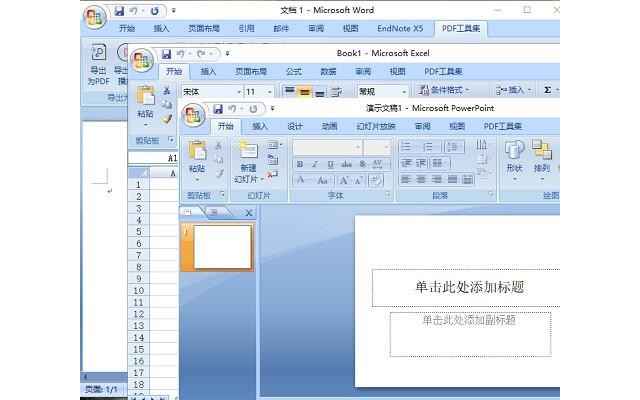Open the Excel 宋体 font name dropdown
Image resolution: width=640 pixels, height=400 pixels.
click(x=239, y=92)
